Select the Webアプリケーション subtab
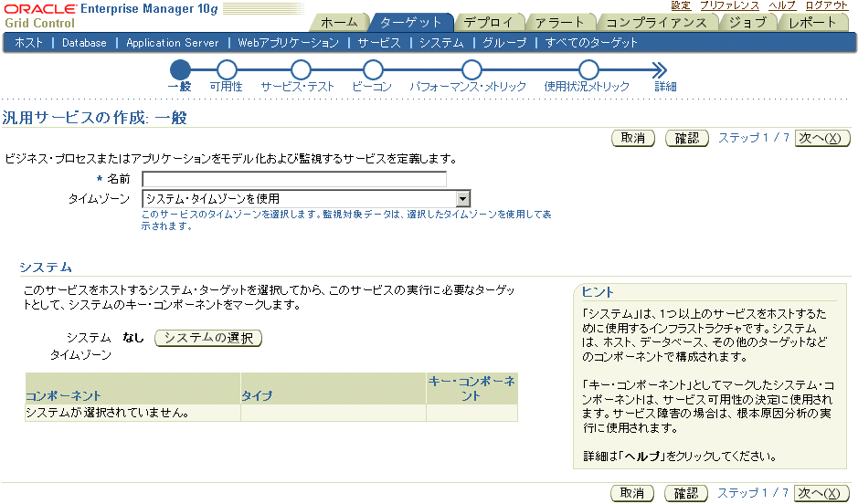Viewport: 858px width, 504px height. point(289,43)
